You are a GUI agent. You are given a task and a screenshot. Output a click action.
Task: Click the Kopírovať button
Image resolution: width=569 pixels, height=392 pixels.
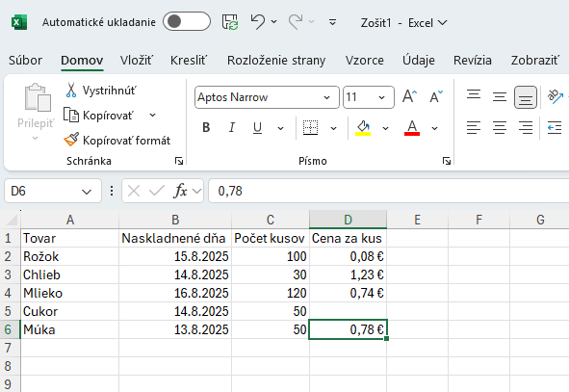[x=99, y=116]
